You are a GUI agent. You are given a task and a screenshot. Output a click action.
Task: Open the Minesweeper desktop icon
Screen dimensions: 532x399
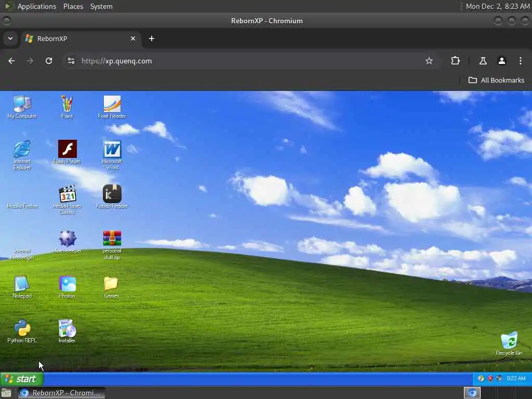[x=67, y=242]
